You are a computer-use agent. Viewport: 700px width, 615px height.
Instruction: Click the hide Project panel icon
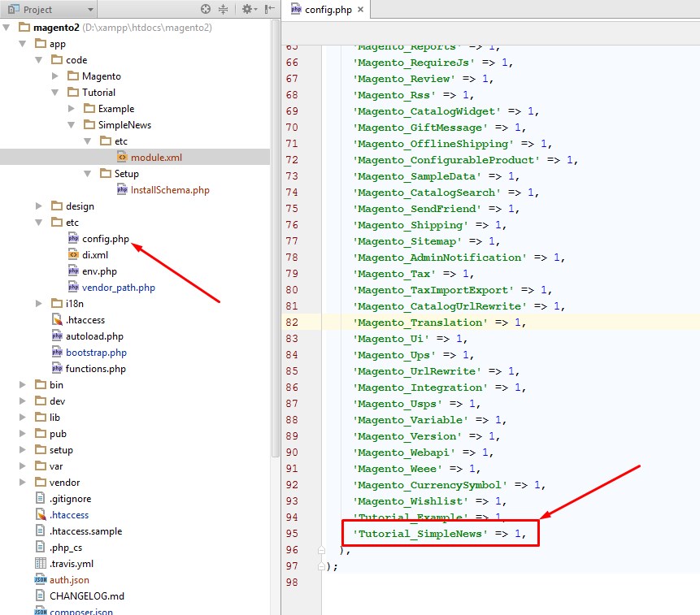(269, 9)
